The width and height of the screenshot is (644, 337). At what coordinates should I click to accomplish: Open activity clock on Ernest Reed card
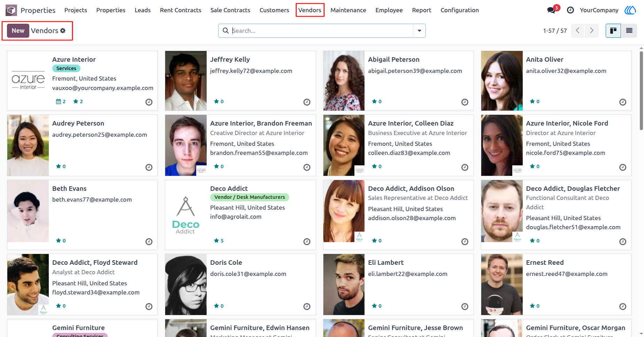[623, 307]
